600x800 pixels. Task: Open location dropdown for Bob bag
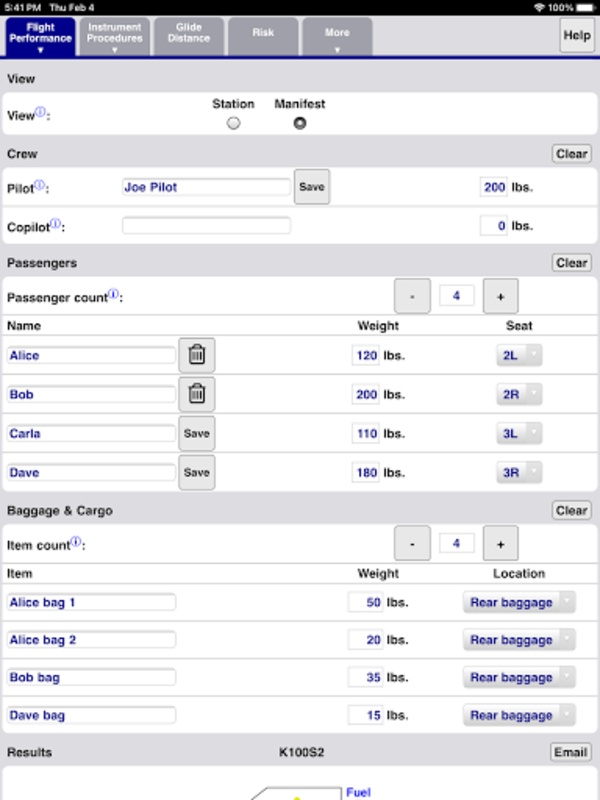coord(519,677)
